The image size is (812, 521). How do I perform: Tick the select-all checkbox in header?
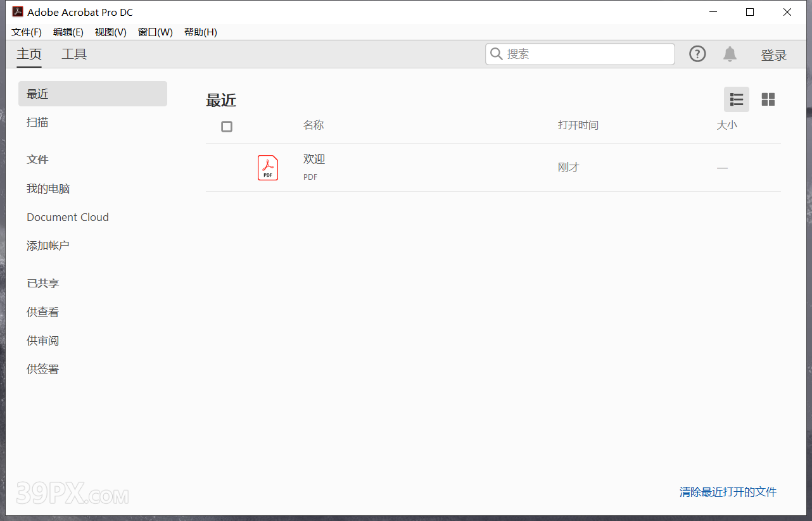(x=227, y=127)
